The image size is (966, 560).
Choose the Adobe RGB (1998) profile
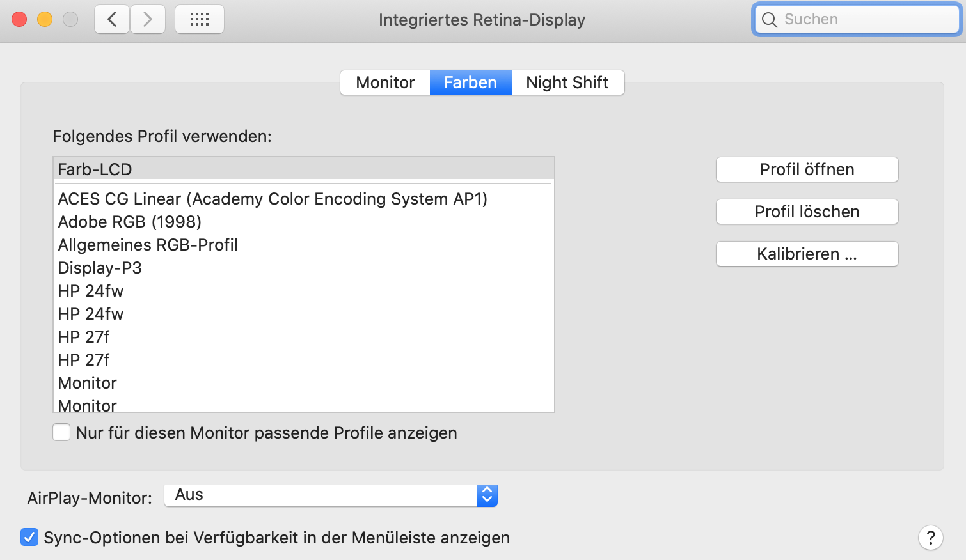coord(304,222)
